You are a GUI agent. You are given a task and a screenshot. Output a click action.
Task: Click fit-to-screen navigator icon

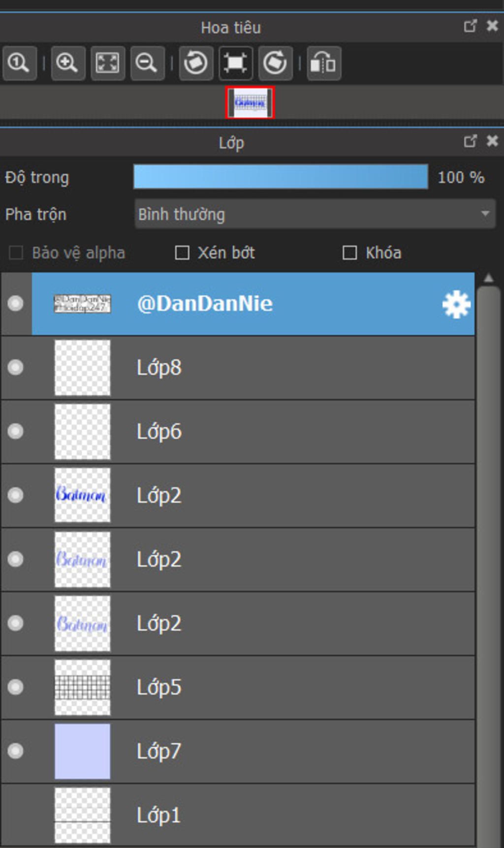107,63
